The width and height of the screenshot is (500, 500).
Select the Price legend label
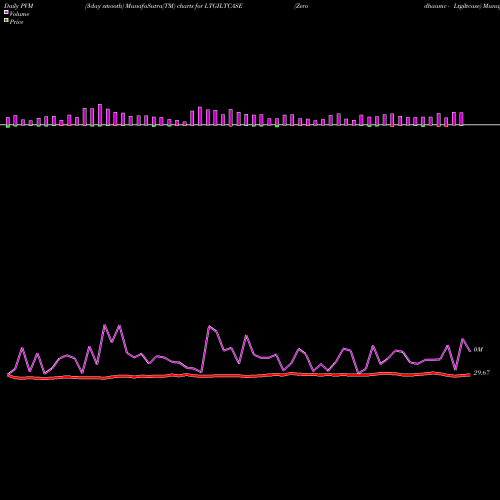[x=16, y=22]
